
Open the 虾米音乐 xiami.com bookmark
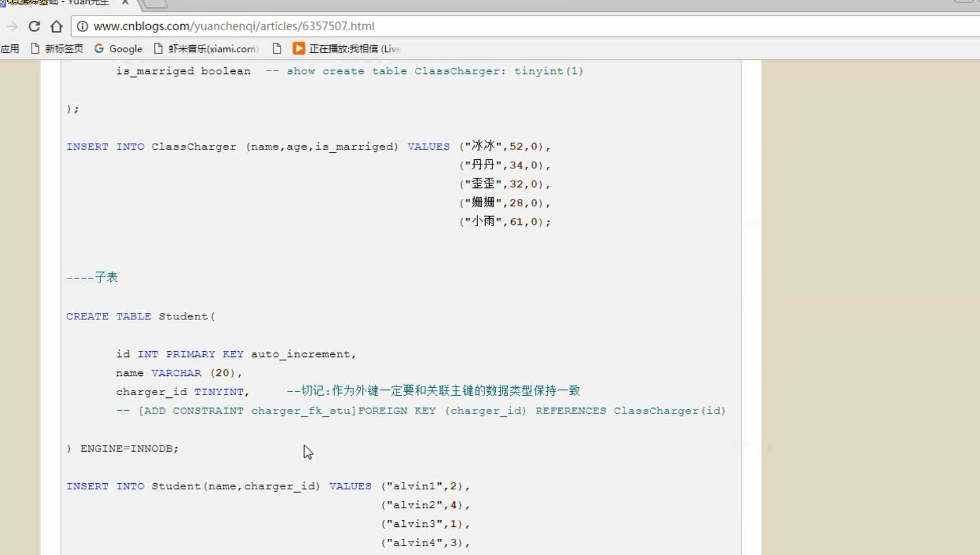click(206, 49)
